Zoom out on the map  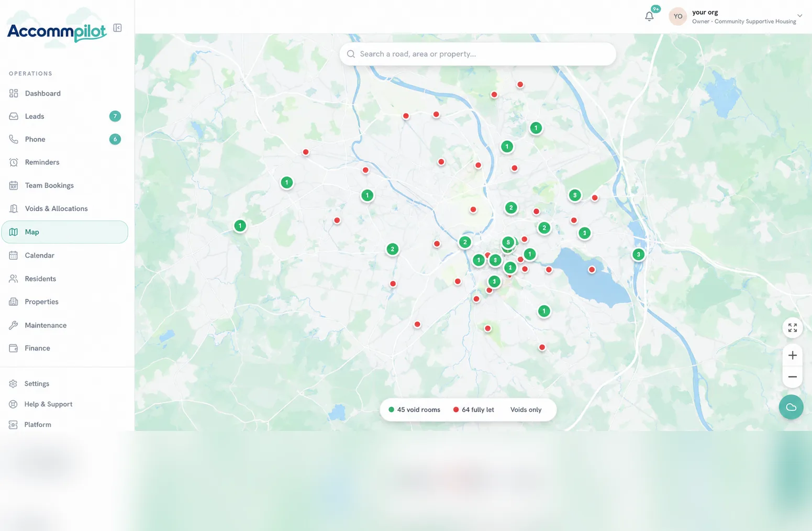pos(792,377)
